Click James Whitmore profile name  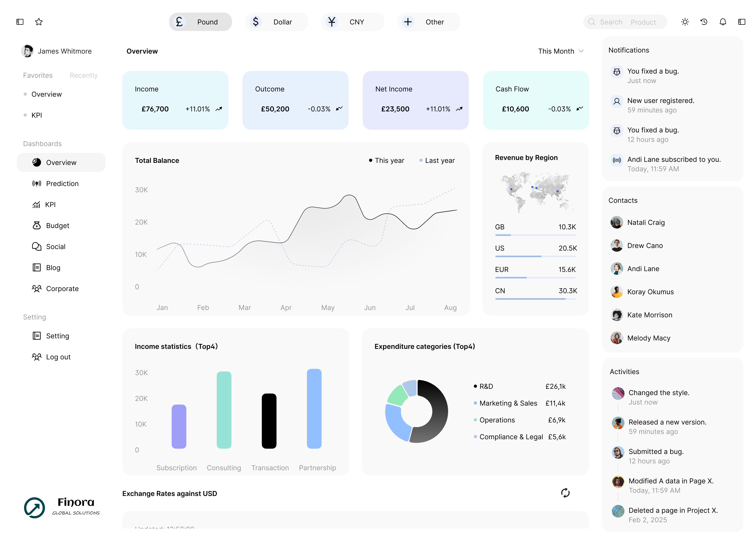click(65, 51)
